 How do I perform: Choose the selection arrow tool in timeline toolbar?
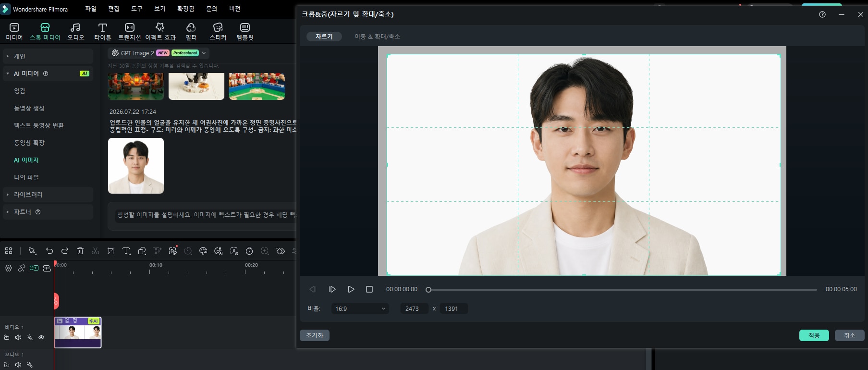click(x=32, y=251)
